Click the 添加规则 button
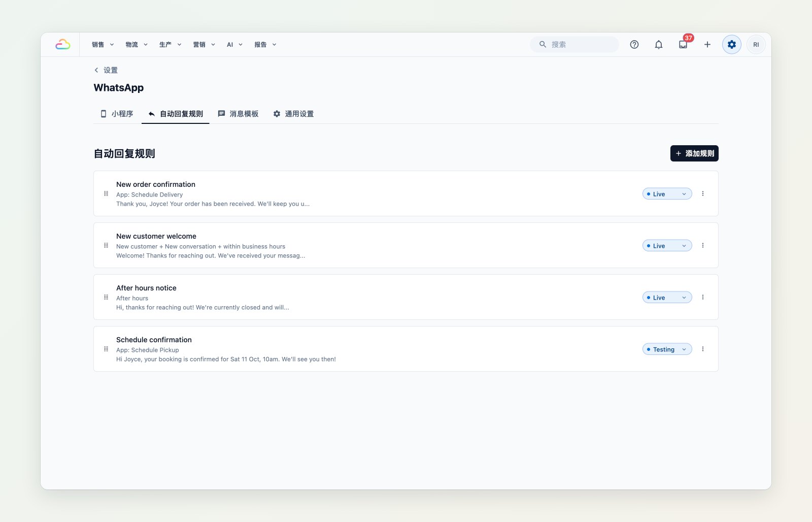This screenshot has height=522, width=812. [x=694, y=153]
